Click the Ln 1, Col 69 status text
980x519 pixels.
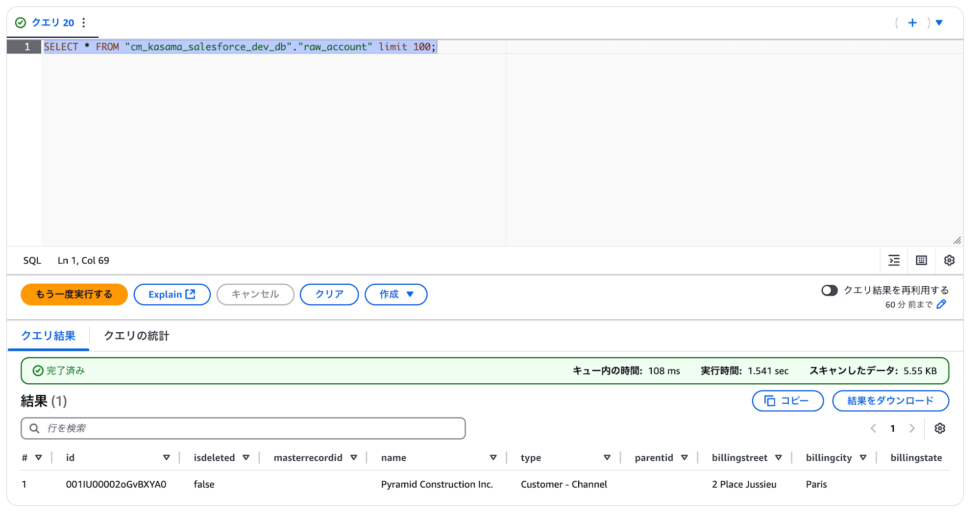tap(83, 261)
